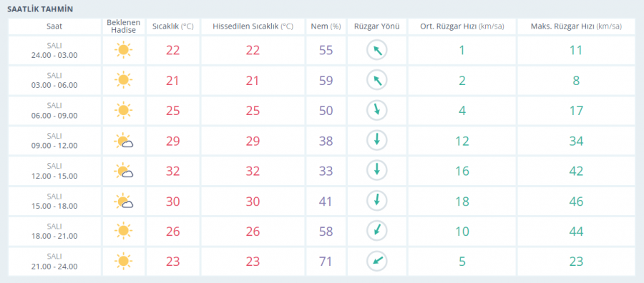Click the partly cloudy icon for 09.00 - 12.00
The image size is (644, 283).
pyautogui.click(x=124, y=141)
